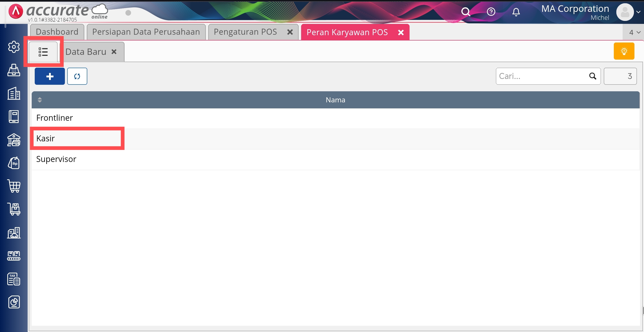Open the help question mark icon
The width and height of the screenshot is (644, 332).
click(491, 12)
